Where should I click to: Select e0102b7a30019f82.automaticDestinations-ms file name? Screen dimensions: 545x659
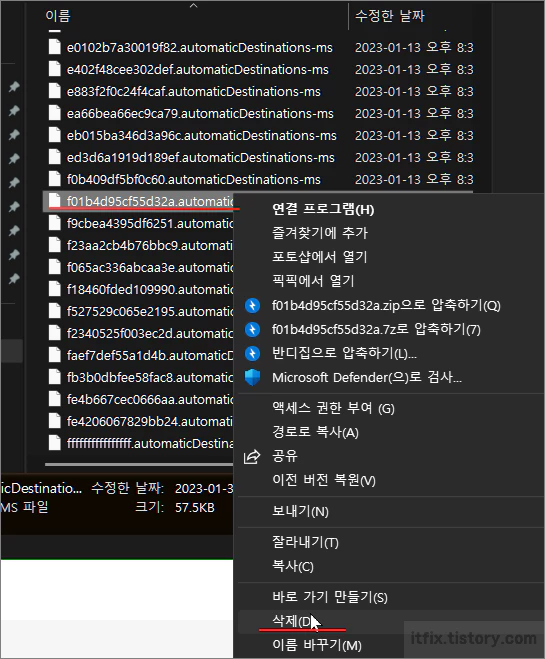200,47
